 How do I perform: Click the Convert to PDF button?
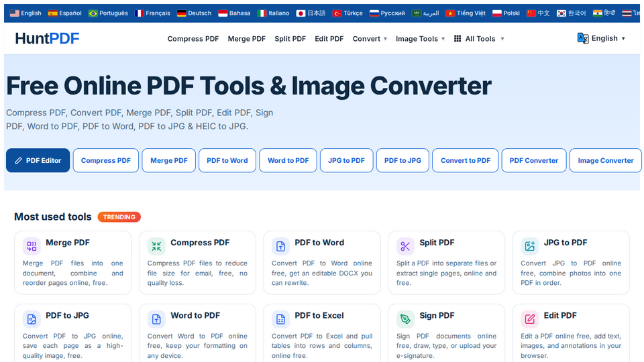pos(466,160)
